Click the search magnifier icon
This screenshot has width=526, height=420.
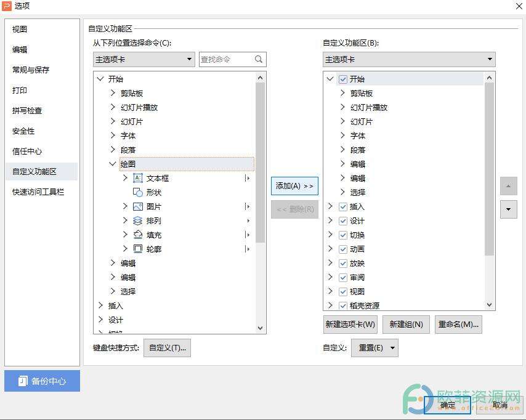point(258,59)
